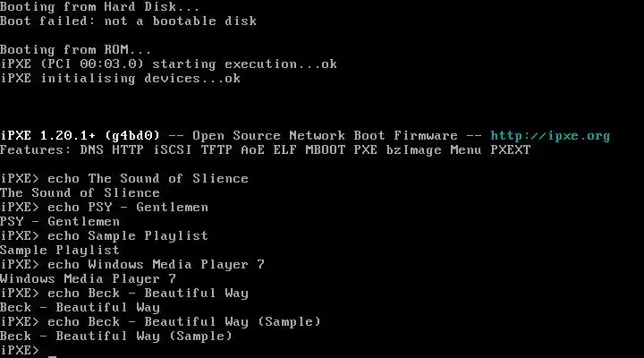Viewport: 644px width, 358px height.
Task: Click the "PSY - Gentlemen" output line
Action: [x=60, y=221]
